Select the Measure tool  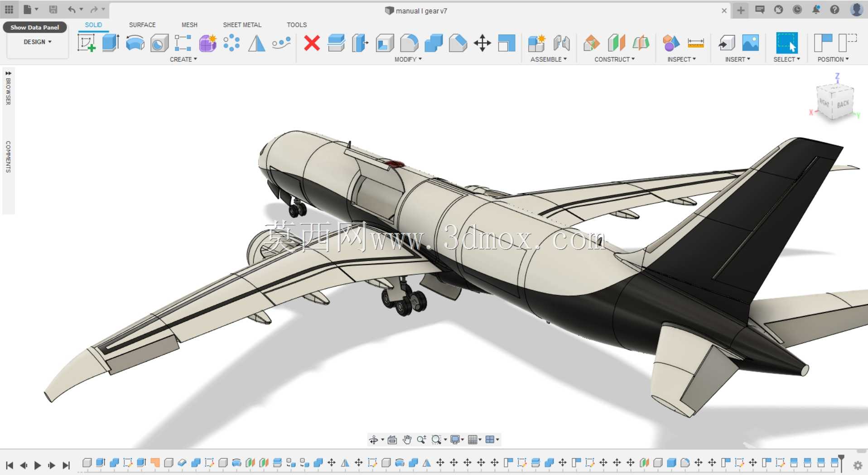pos(695,43)
